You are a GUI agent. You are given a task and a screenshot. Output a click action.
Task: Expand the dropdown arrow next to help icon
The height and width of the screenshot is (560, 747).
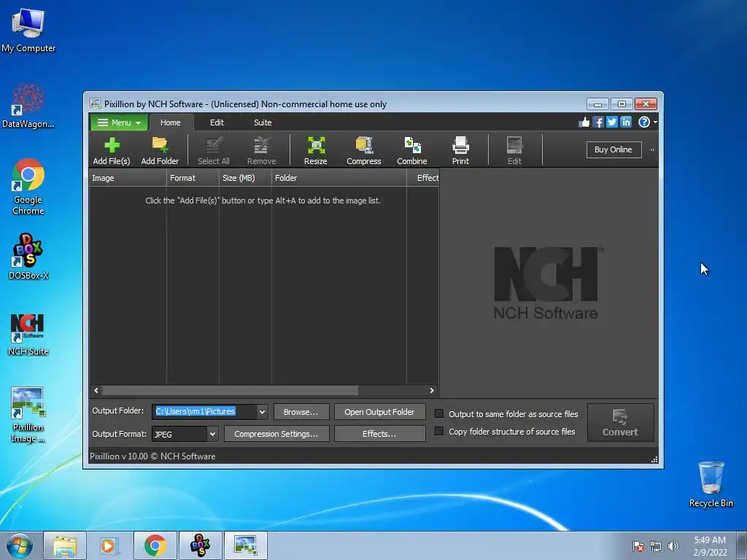point(655,122)
